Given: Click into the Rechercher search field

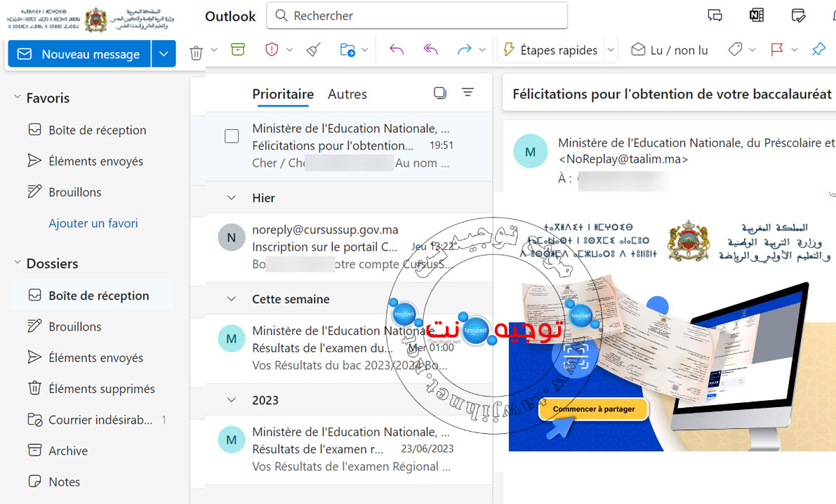Looking at the screenshot, I should (417, 15).
